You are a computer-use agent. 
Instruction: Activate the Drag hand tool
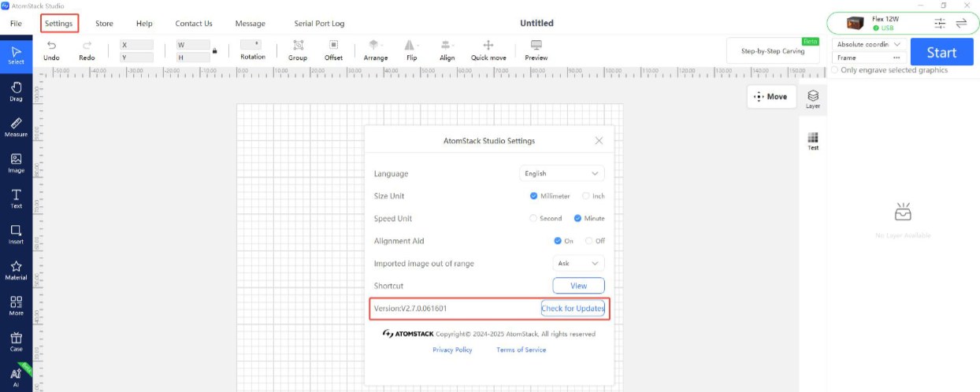(16, 91)
